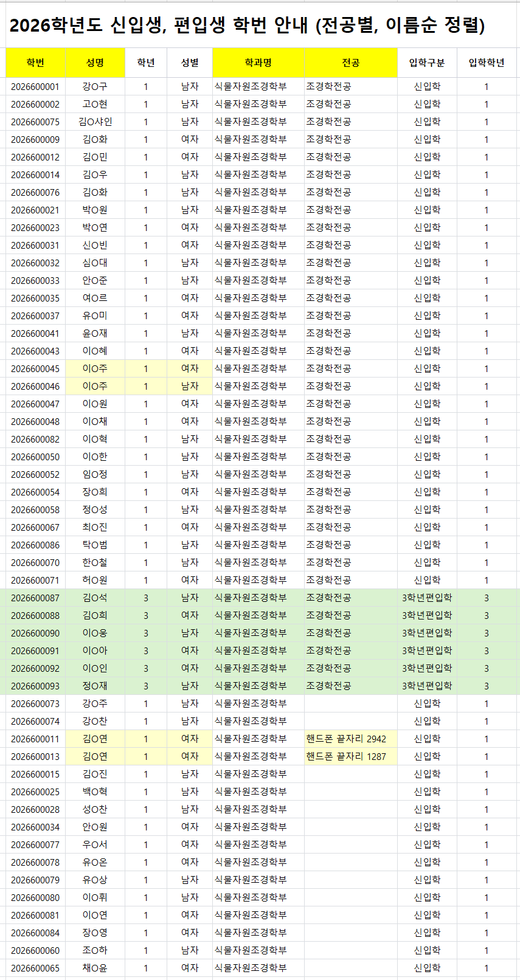This screenshot has width=520, height=980.
Task: Click the name cell 채O윤
Action: [95, 968]
